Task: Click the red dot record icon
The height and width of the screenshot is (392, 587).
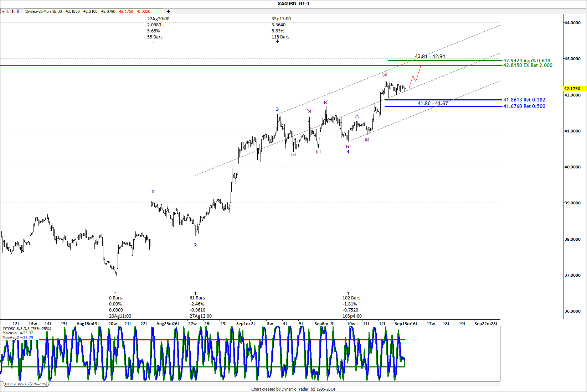Action: click(3, 11)
